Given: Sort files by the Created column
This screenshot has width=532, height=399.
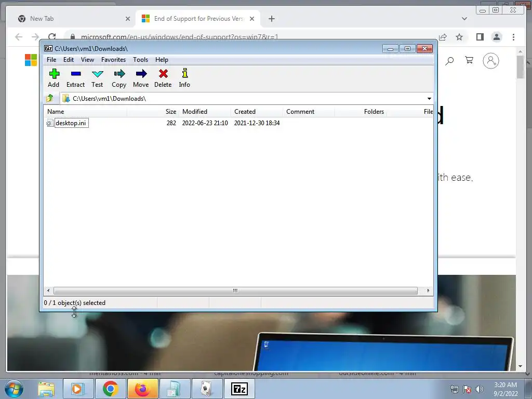Looking at the screenshot, I should (x=257, y=112).
